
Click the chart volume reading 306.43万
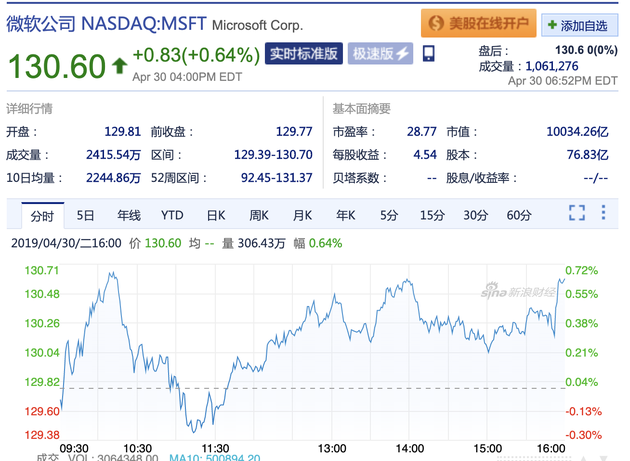262,243
